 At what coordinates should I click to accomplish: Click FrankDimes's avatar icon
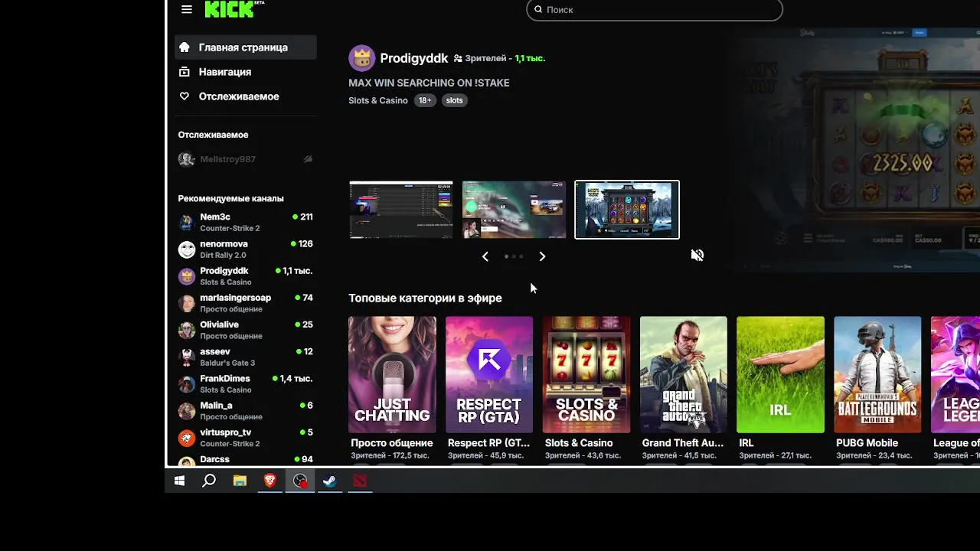pos(187,384)
